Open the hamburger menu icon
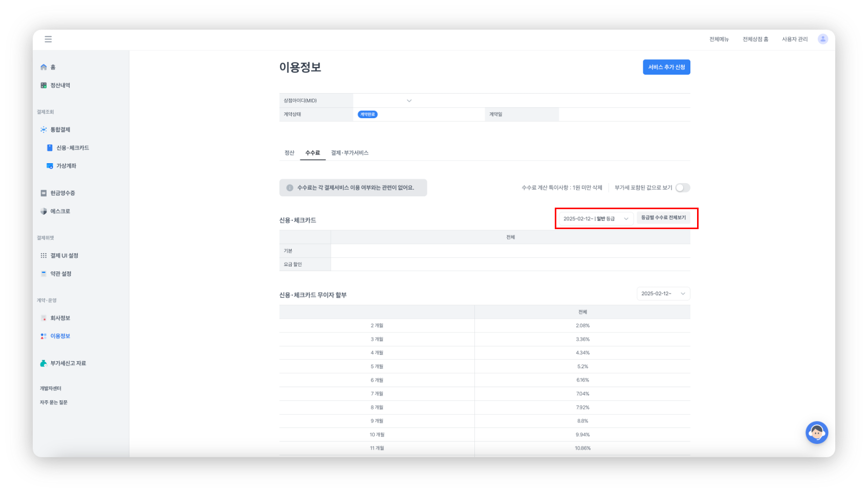The image size is (868, 493). click(48, 39)
